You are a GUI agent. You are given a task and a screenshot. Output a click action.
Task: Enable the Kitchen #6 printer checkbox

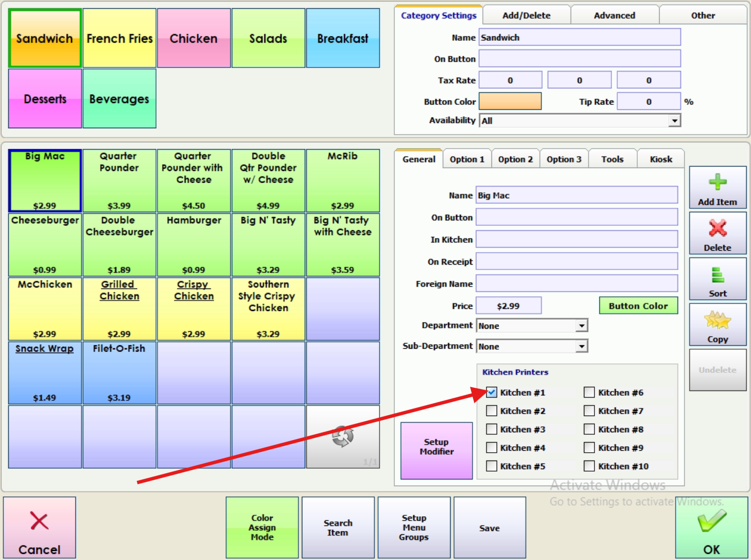(589, 392)
